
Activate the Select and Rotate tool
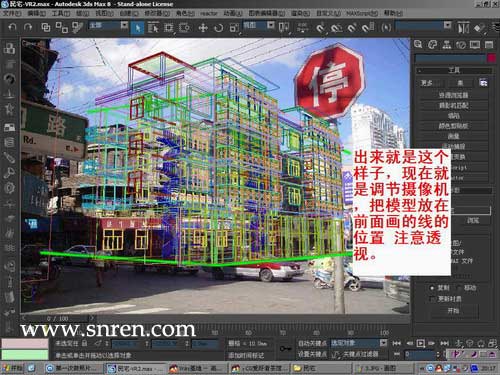pyautogui.click(x=219, y=27)
